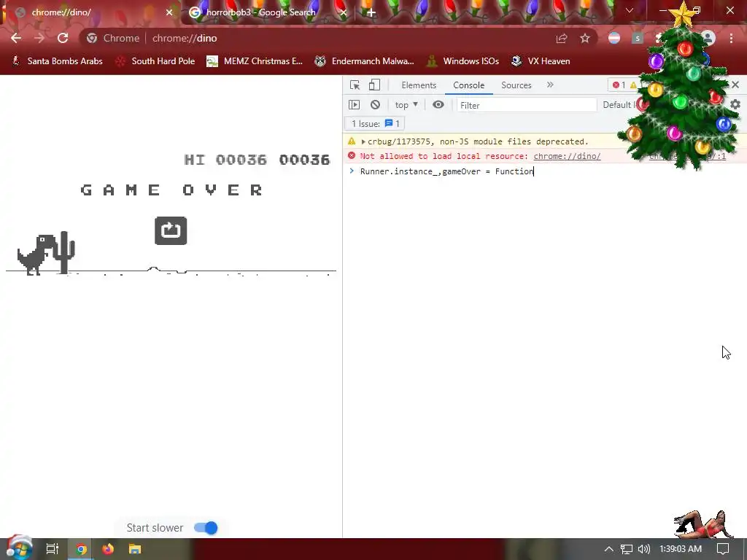Bookmark this page with the star icon
The width and height of the screenshot is (747, 560).
click(x=585, y=39)
